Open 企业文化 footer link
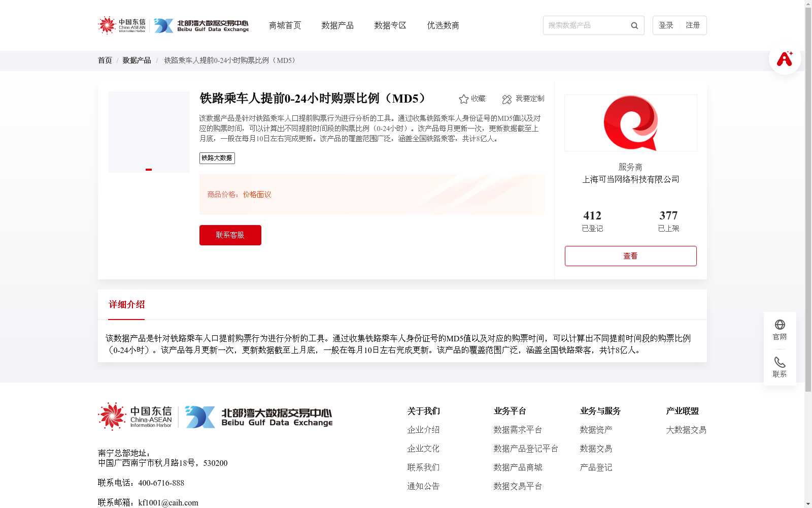Screen dimensions: 812x508 pyautogui.click(x=423, y=449)
